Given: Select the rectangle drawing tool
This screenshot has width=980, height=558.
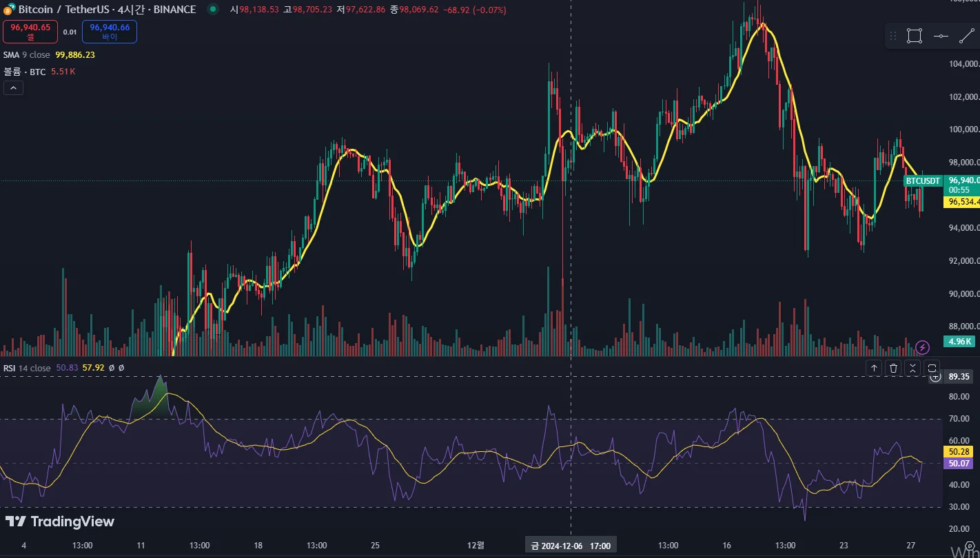Looking at the screenshot, I should click(x=915, y=37).
